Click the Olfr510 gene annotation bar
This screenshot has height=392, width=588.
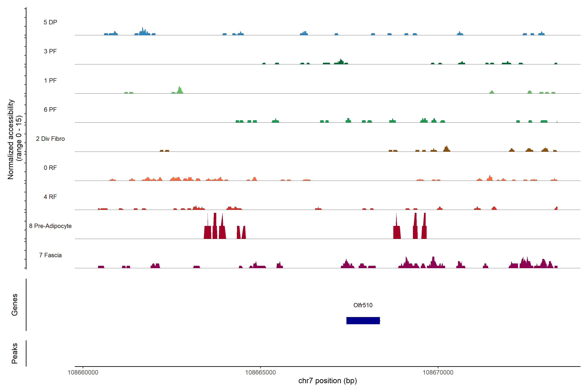click(x=363, y=320)
